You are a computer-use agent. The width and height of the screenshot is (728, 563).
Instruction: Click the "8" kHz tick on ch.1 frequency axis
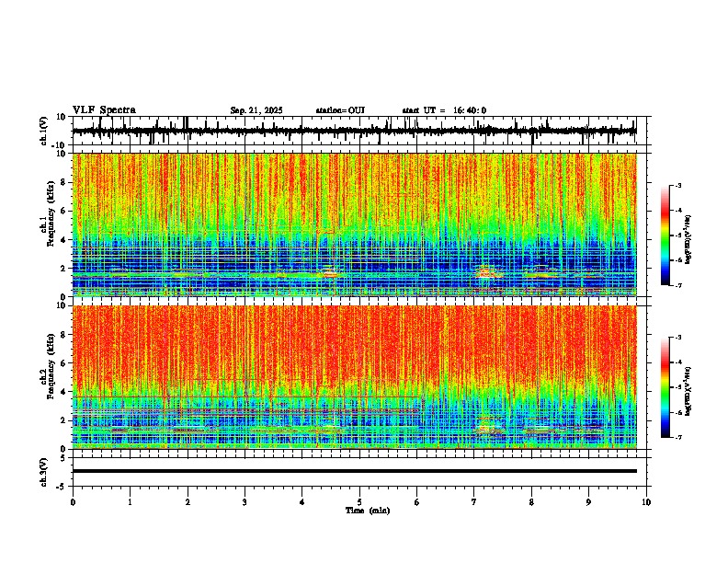(64, 182)
